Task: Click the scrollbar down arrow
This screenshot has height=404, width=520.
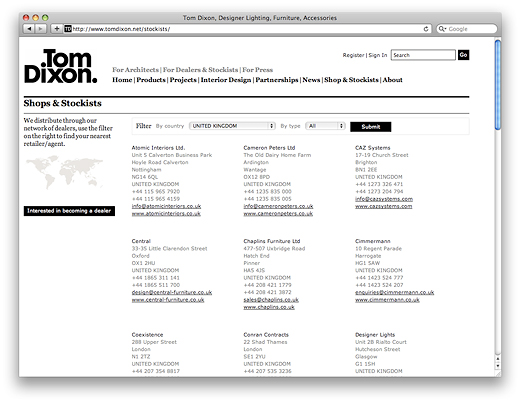Action: (x=498, y=366)
